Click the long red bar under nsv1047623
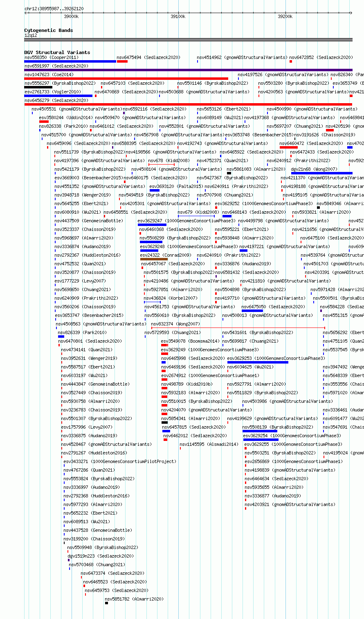The height and width of the screenshot is (619, 364). (126, 79)
